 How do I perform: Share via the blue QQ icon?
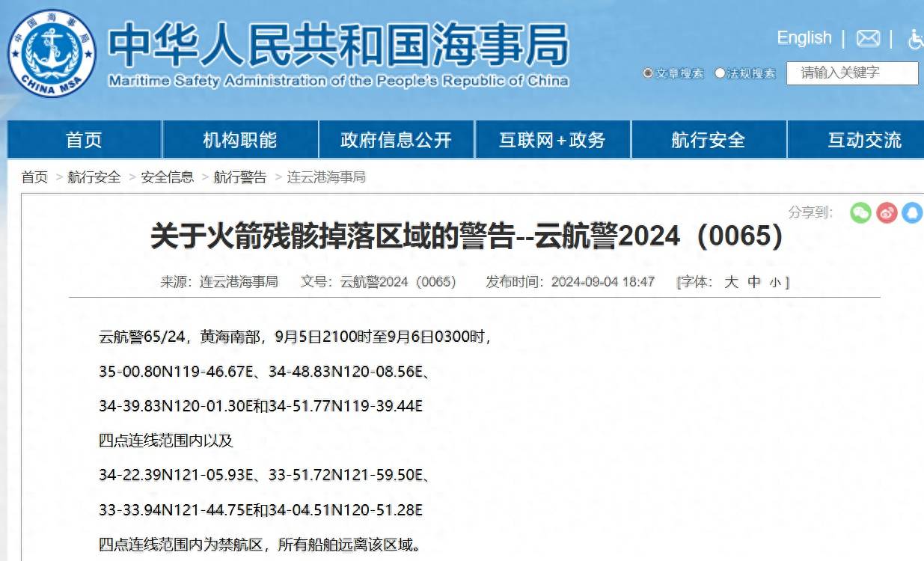[x=912, y=213]
